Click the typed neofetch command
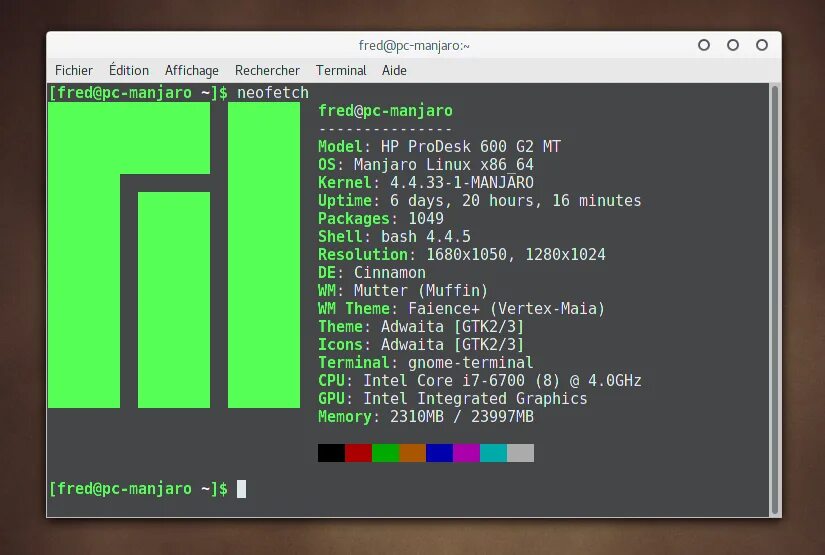The width and height of the screenshot is (825, 555). 273,93
